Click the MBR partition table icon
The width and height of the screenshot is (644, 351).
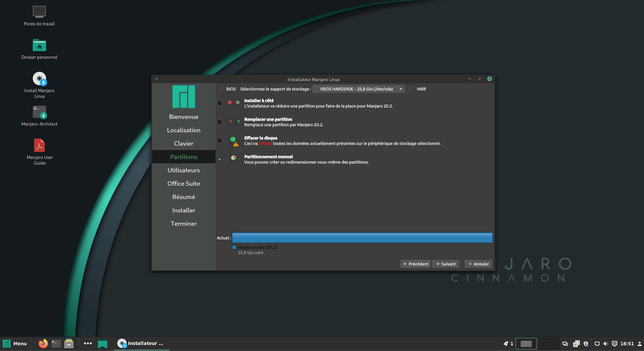410,89
